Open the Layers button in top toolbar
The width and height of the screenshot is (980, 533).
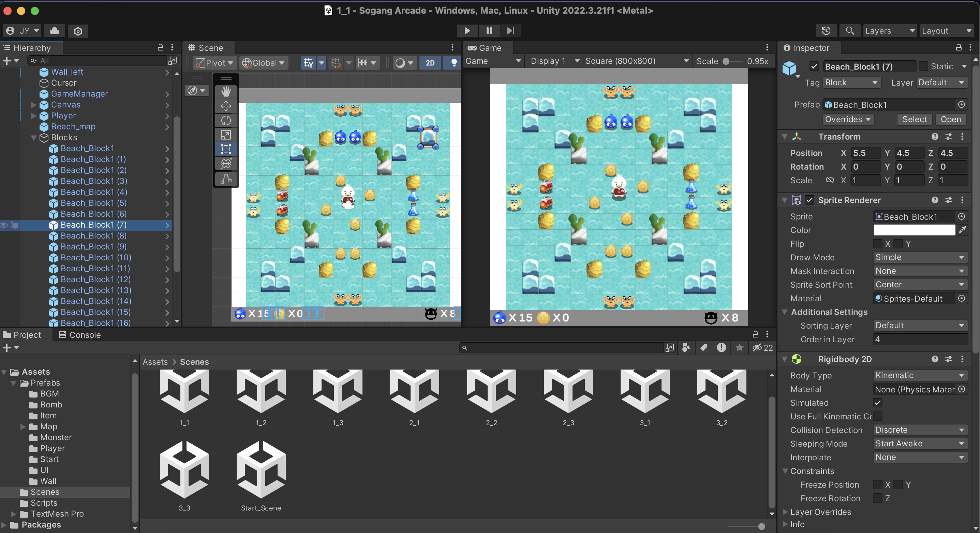(x=890, y=31)
